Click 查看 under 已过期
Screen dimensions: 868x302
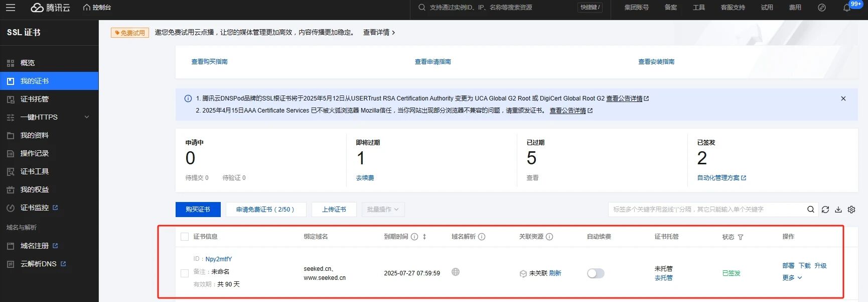coord(532,178)
